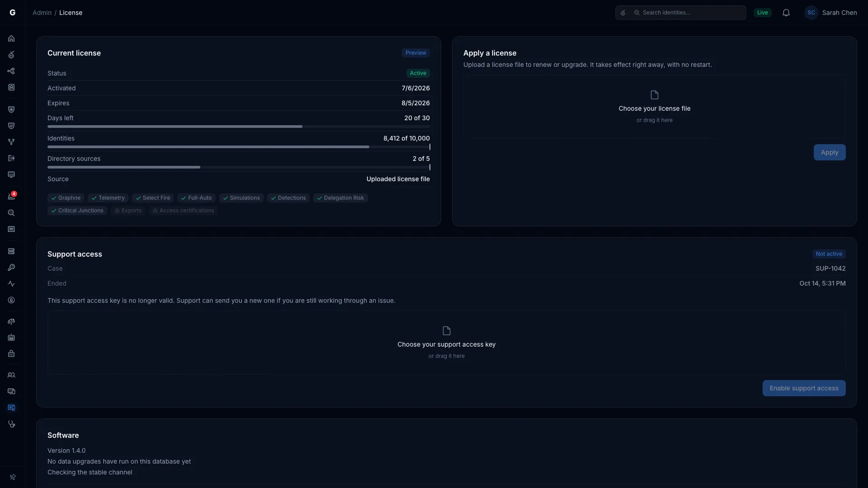
Task: Open the balance scales sidebar icon
Action: [x=11, y=322]
